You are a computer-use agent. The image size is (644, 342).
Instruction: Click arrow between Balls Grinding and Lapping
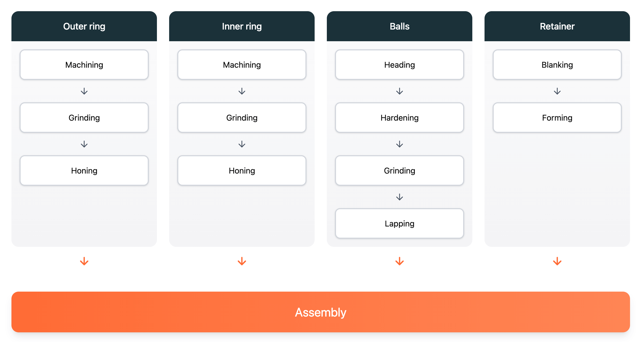click(400, 197)
